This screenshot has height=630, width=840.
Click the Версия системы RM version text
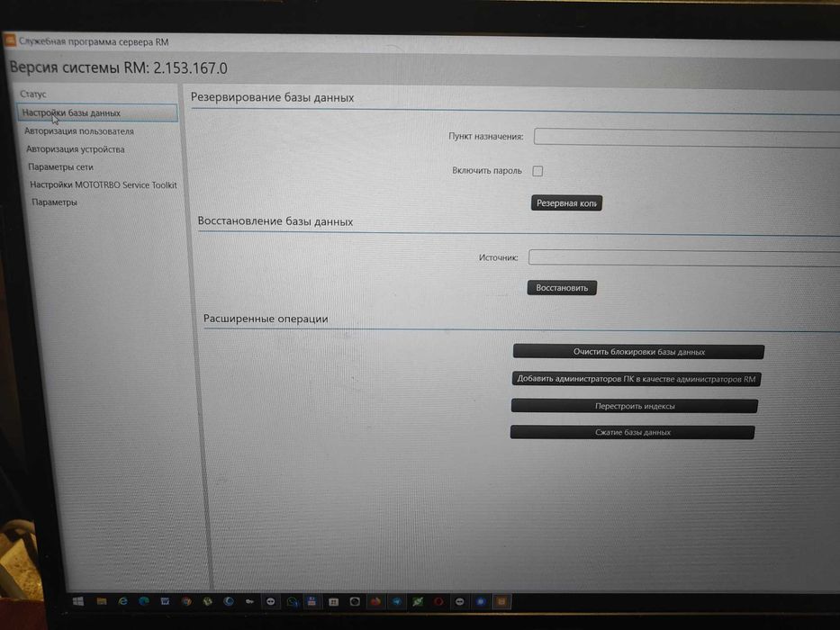[119, 68]
